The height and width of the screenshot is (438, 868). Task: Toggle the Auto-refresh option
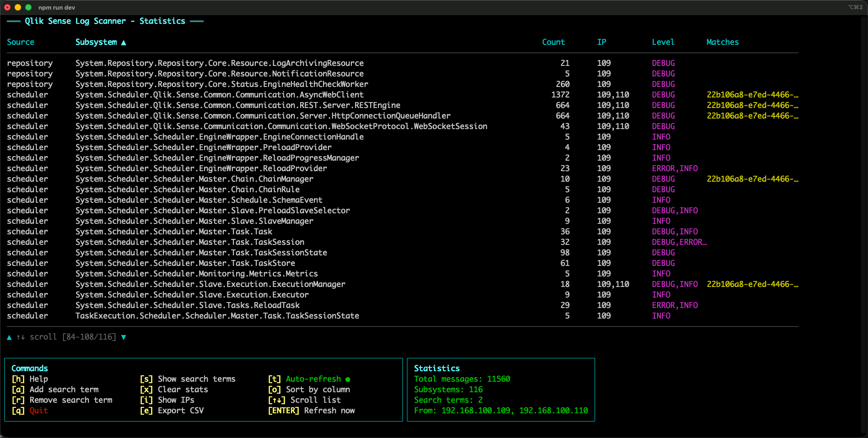point(313,379)
